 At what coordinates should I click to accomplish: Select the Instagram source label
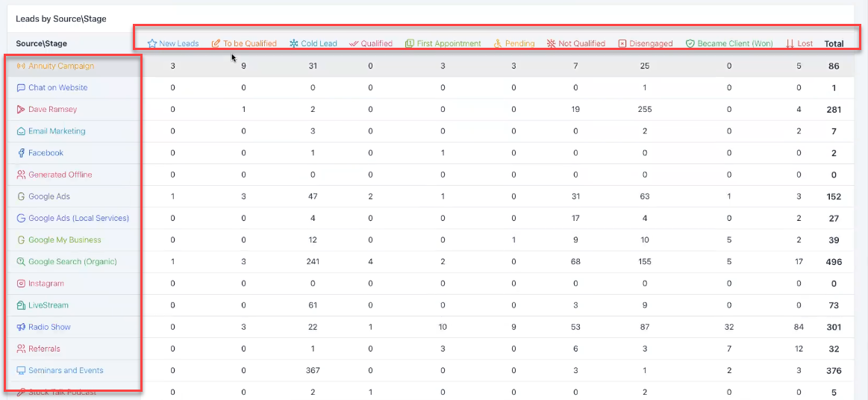tap(46, 284)
